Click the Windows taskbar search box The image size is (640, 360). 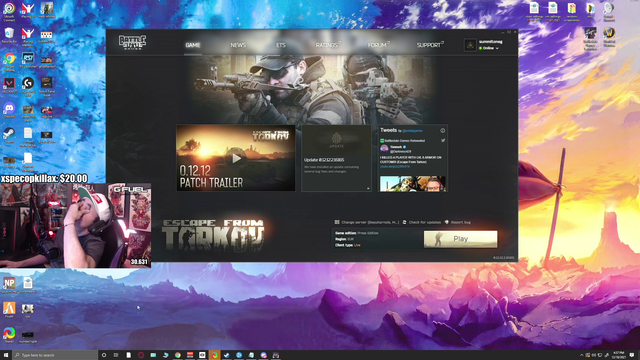pos(55,355)
